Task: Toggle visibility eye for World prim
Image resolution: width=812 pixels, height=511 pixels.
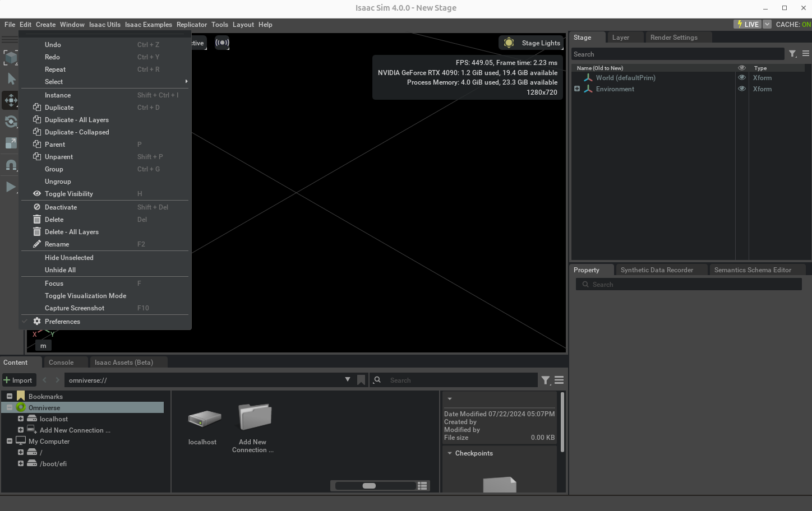Action: 742,78
